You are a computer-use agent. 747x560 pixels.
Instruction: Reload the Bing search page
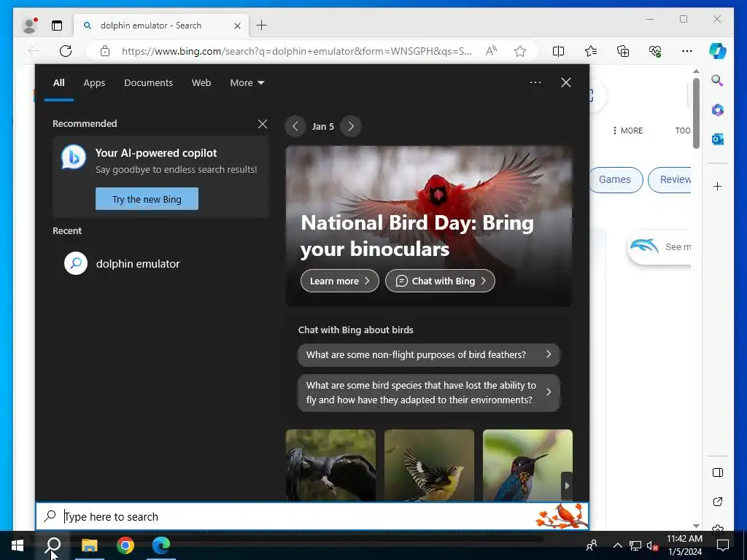pos(66,51)
